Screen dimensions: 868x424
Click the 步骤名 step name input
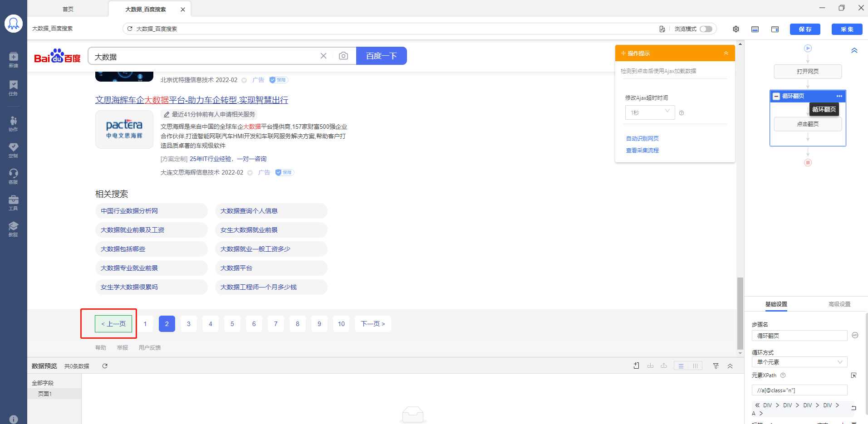coord(799,336)
